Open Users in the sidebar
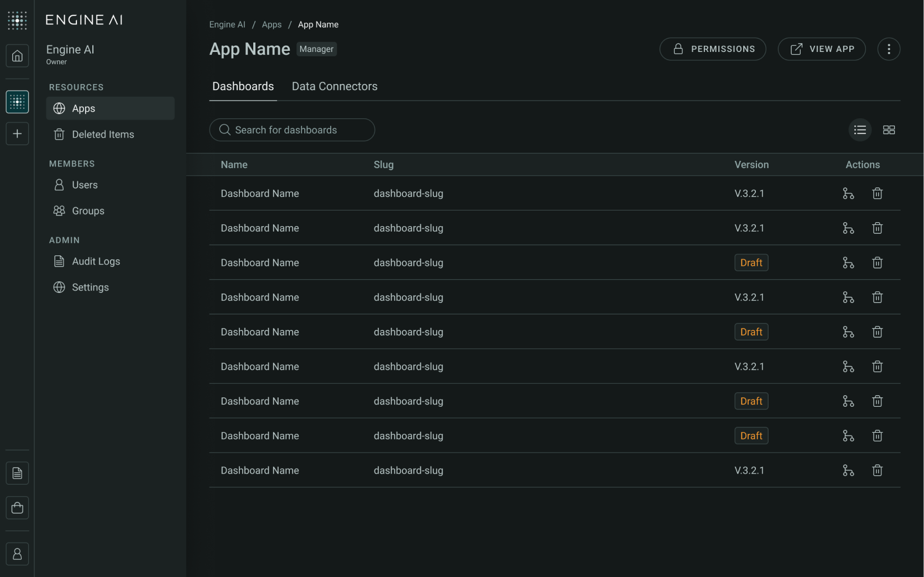The width and height of the screenshot is (924, 577). [x=110, y=185]
